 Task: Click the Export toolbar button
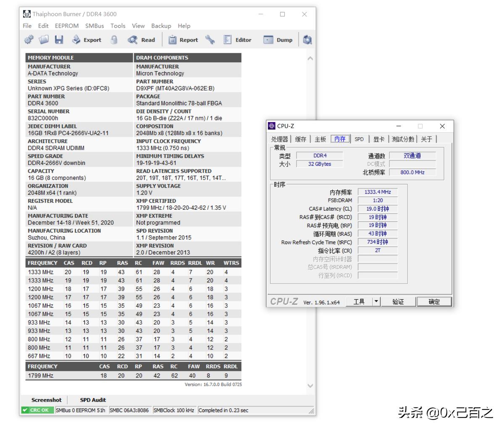point(87,40)
